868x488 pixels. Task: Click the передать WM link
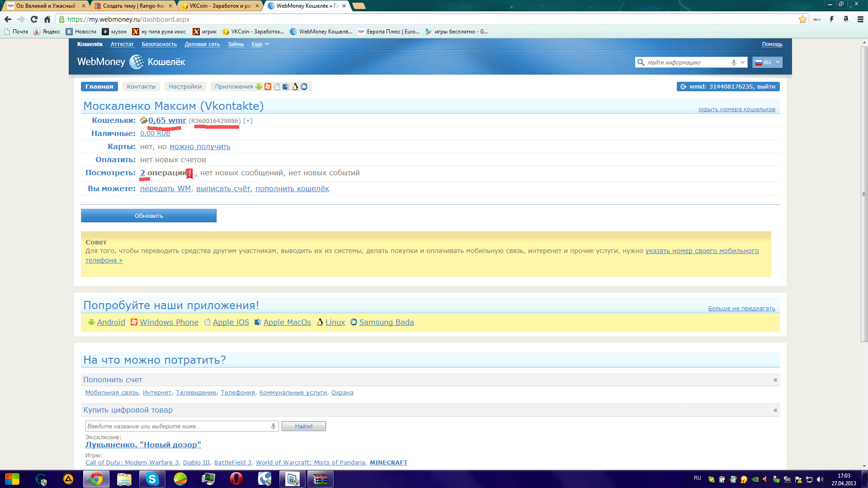click(x=165, y=188)
